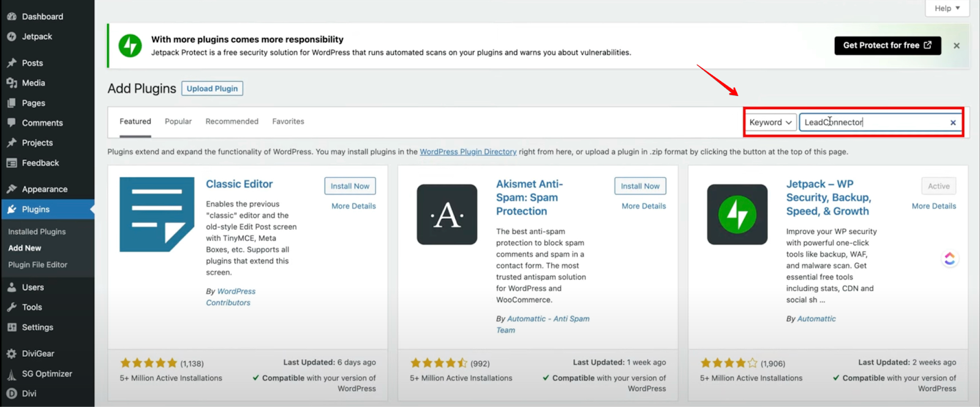
Task: Open Akismet Anti-Spam title link
Action: pos(529,197)
